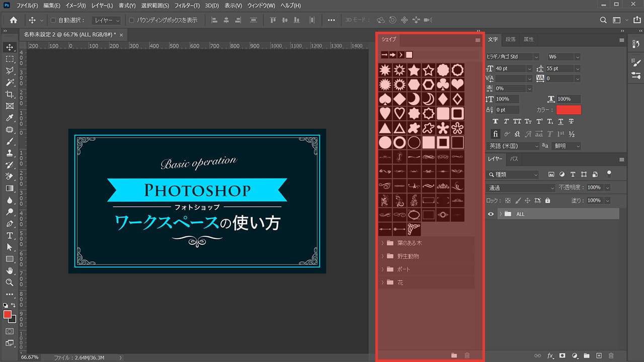Toggle All Caps (TT) text style
644x362 pixels.
tap(517, 122)
